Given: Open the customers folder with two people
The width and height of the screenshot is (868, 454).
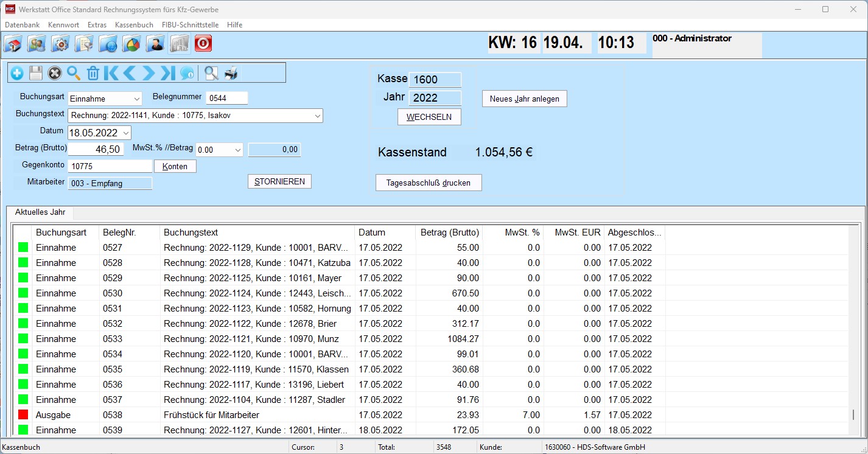Looking at the screenshot, I should (x=37, y=44).
